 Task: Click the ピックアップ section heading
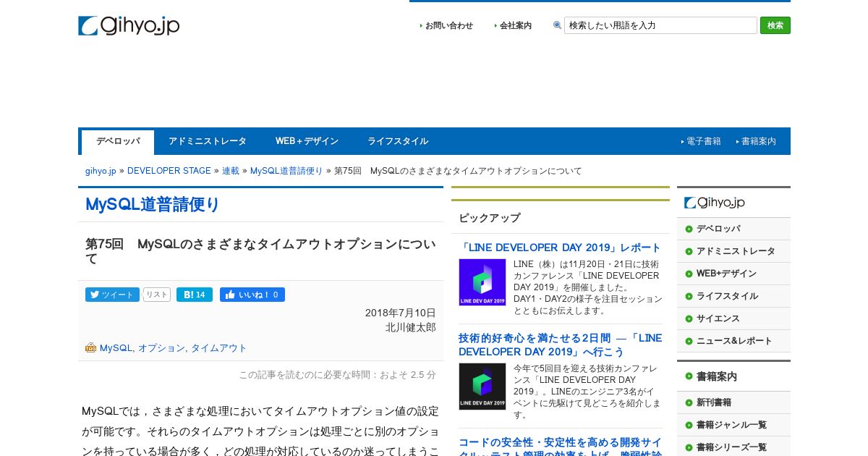490,218
